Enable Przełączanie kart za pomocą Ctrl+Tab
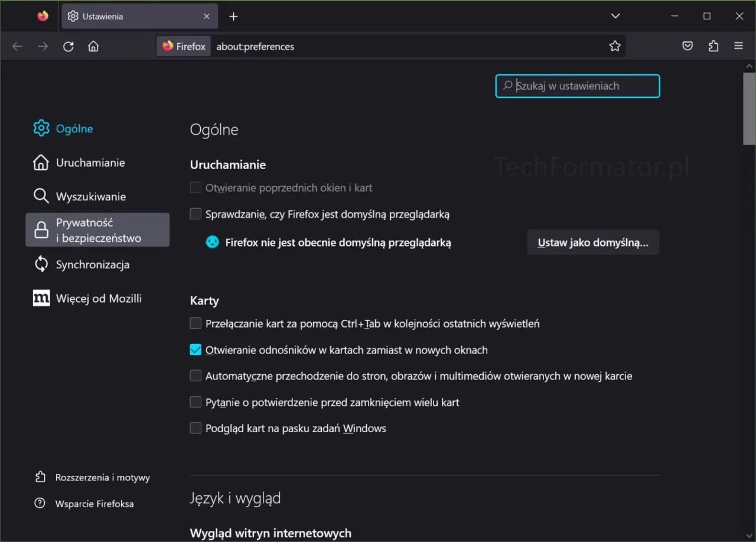Image resolution: width=756 pixels, height=542 pixels. [195, 323]
